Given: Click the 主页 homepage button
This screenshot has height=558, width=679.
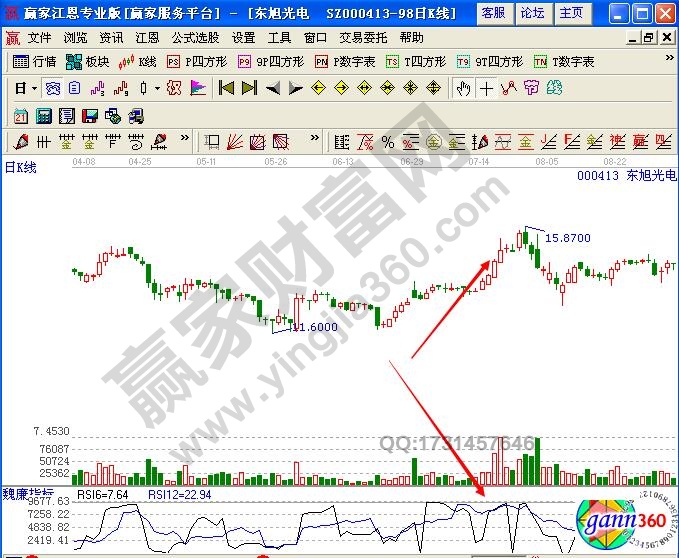Looking at the screenshot, I should tap(571, 13).
